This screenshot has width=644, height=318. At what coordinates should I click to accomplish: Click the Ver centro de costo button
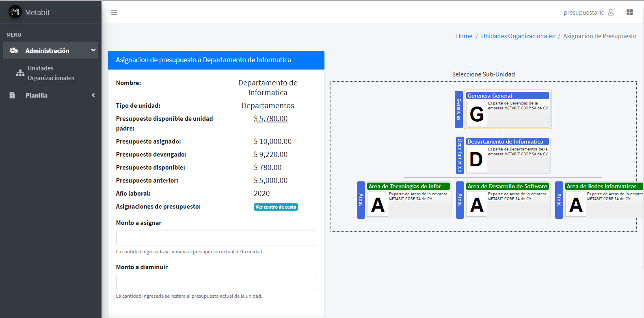pyautogui.click(x=276, y=207)
